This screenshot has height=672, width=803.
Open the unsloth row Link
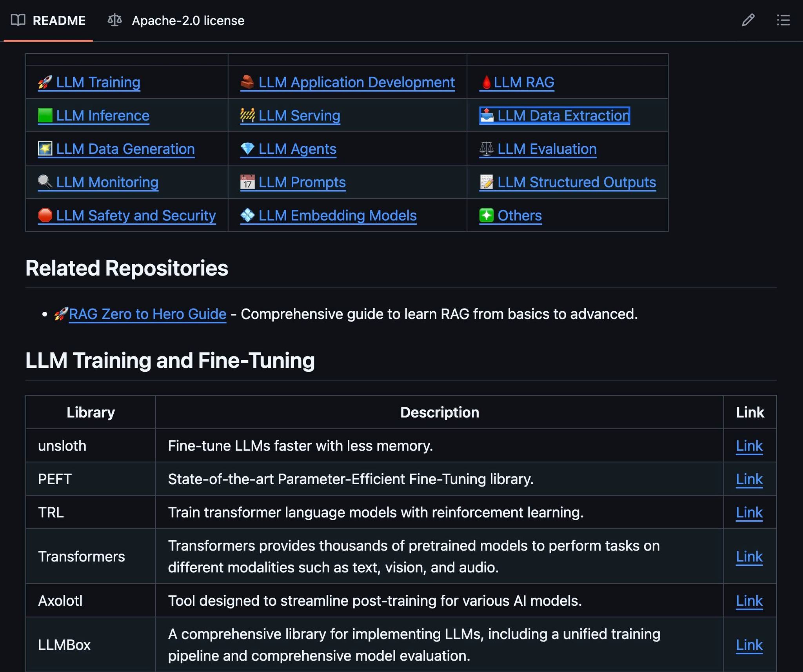point(749,446)
